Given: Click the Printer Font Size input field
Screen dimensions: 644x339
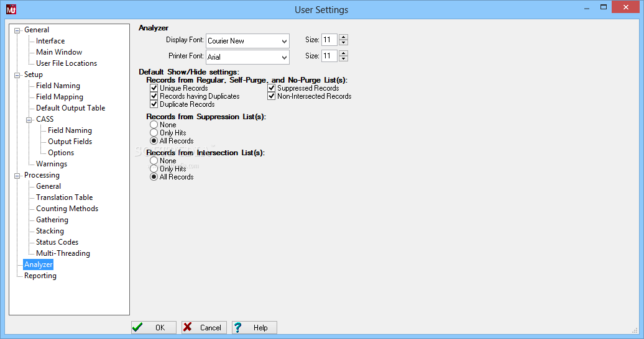Looking at the screenshot, I should 329,56.
